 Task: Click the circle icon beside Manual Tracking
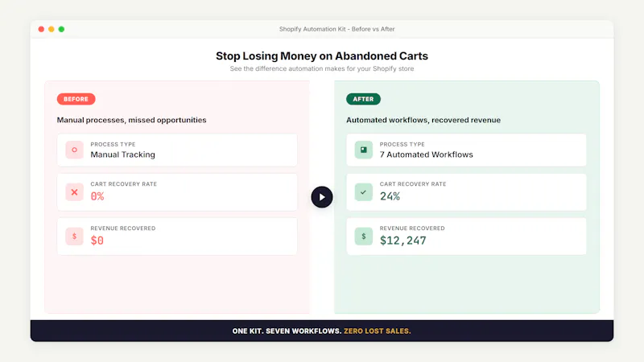click(74, 150)
